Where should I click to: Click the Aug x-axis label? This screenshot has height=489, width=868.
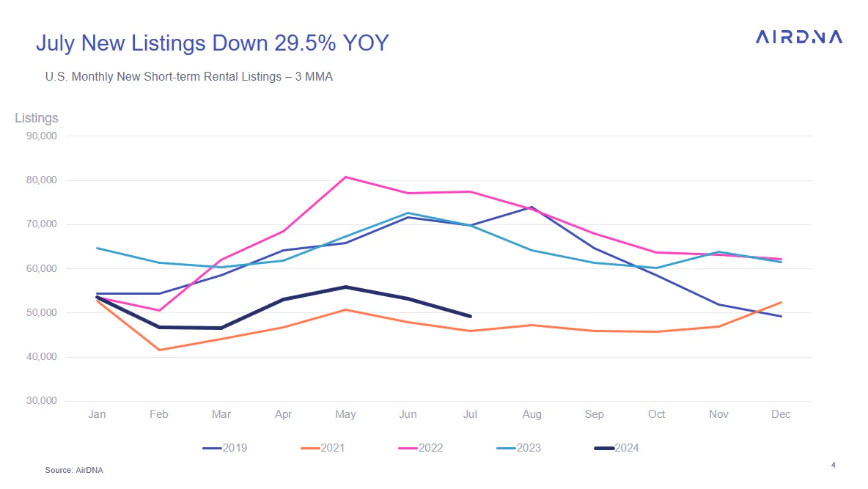(532, 414)
